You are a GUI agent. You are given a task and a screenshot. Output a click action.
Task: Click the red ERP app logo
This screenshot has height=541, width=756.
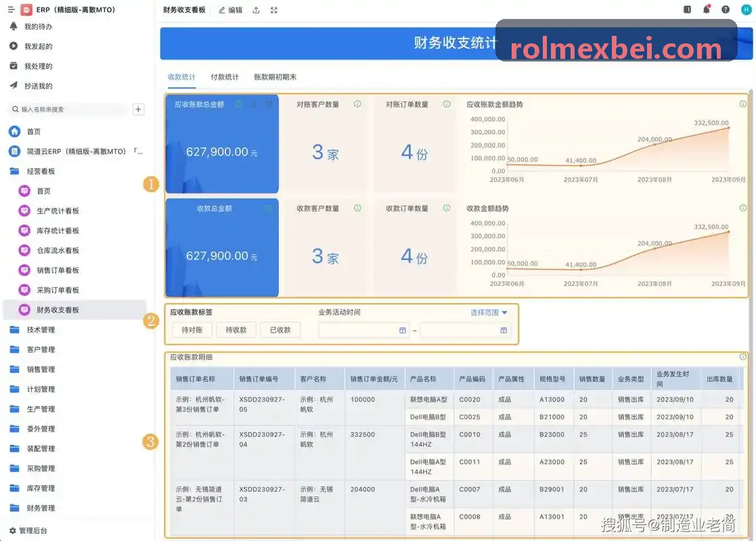(26, 9)
